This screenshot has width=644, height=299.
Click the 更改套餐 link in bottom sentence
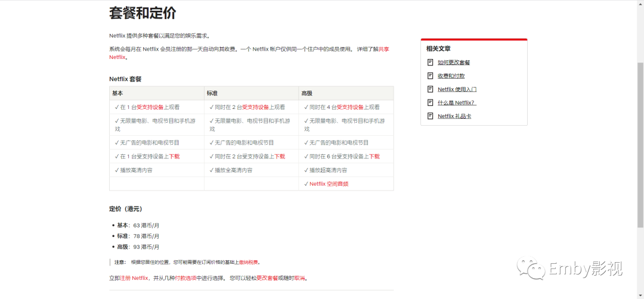(x=267, y=278)
